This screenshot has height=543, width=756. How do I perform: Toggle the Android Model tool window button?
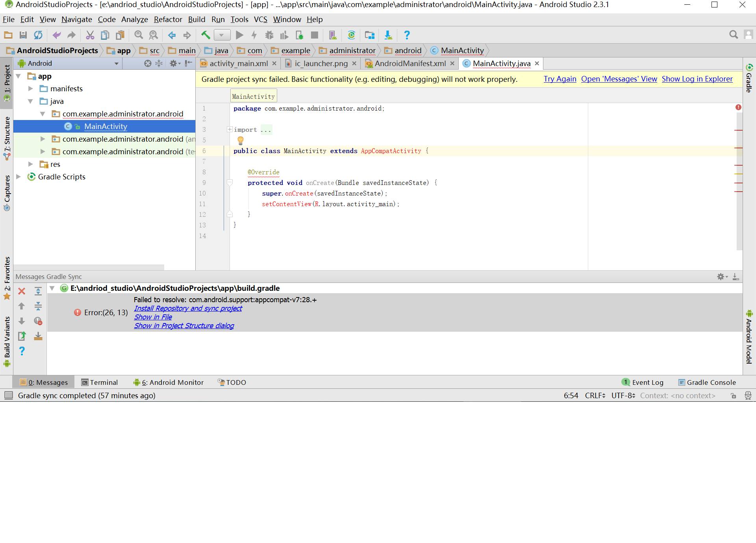pos(749,337)
